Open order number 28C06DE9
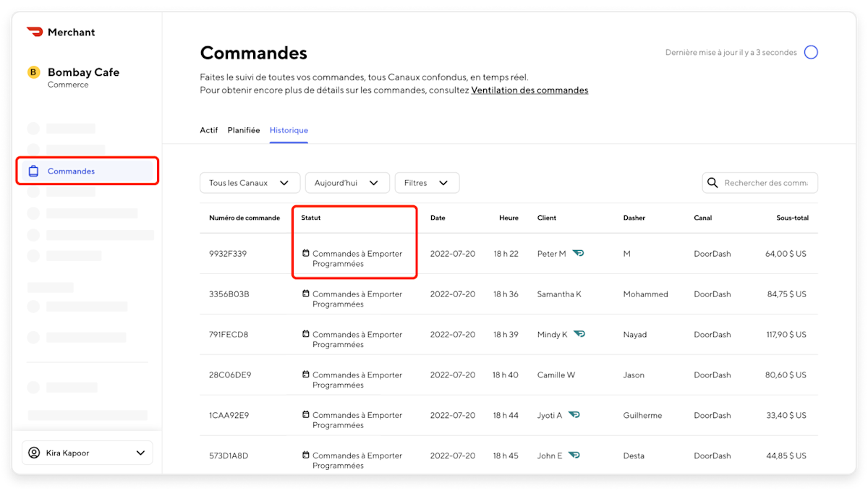Screen dimensions: 868x496 click(230, 375)
